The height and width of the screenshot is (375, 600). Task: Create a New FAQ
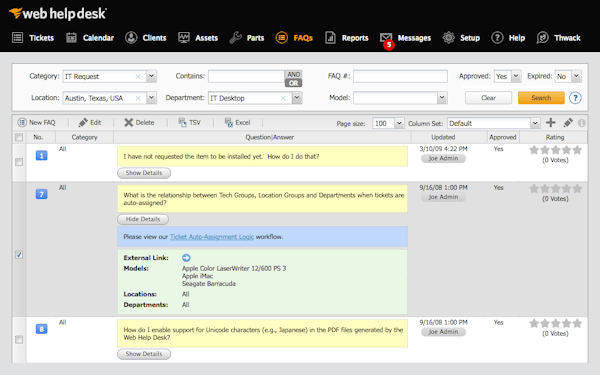(x=37, y=123)
